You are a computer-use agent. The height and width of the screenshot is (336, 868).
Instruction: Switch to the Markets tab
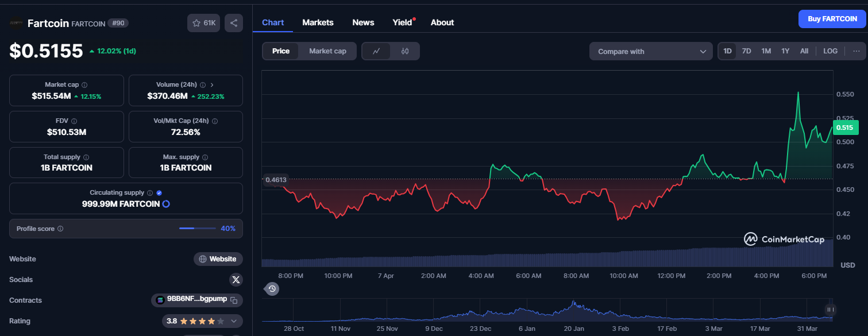click(318, 22)
